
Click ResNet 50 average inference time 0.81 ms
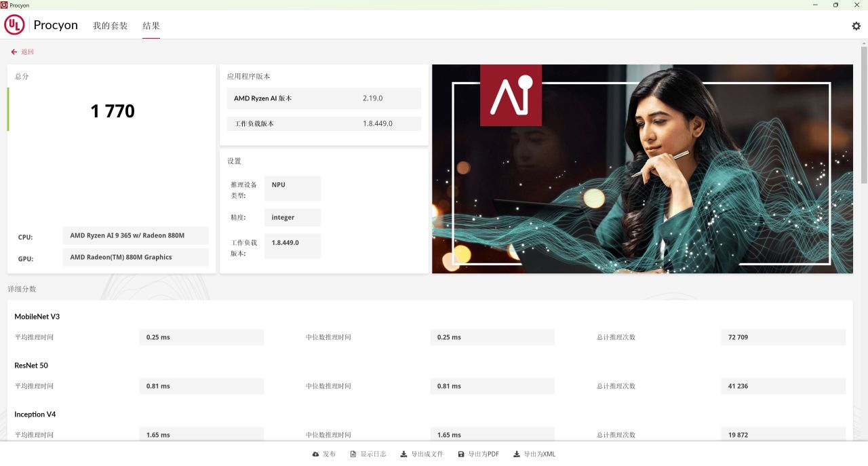click(x=201, y=386)
